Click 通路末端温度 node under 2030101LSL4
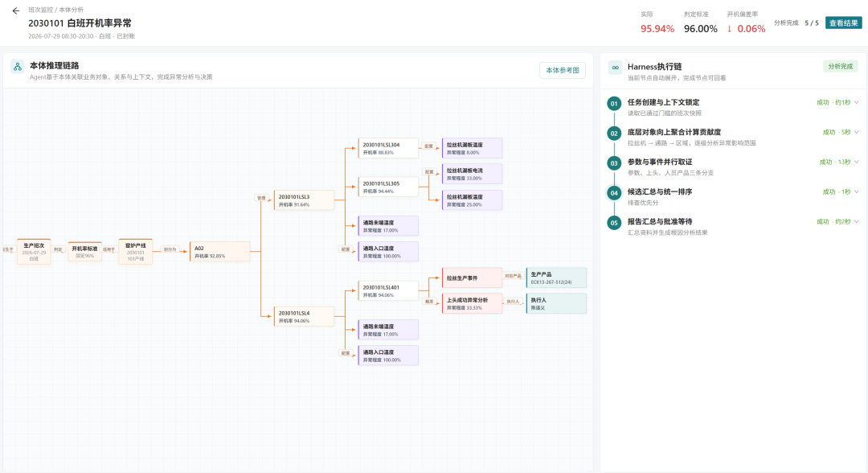Viewport: 868px width, 473px height. click(x=388, y=330)
